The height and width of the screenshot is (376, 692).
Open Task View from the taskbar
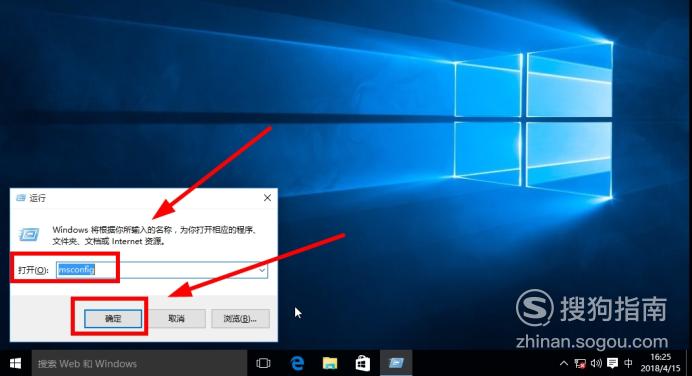[263, 363]
